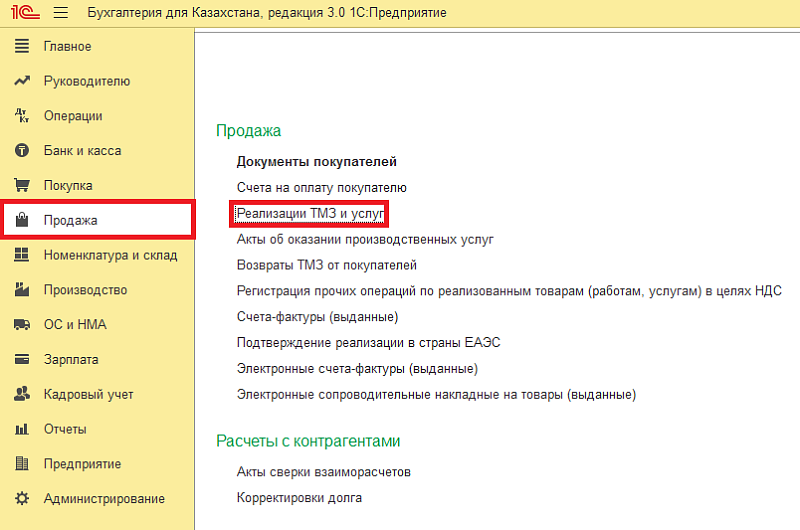
Task: Select Кадровый учет in the sidebar
Action: click(88, 394)
